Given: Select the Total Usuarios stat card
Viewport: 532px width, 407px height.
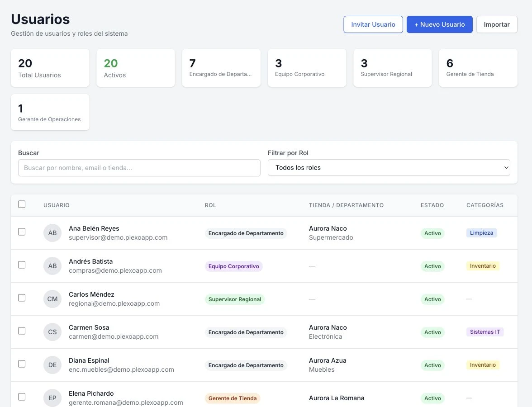Looking at the screenshot, I should click(x=50, y=68).
